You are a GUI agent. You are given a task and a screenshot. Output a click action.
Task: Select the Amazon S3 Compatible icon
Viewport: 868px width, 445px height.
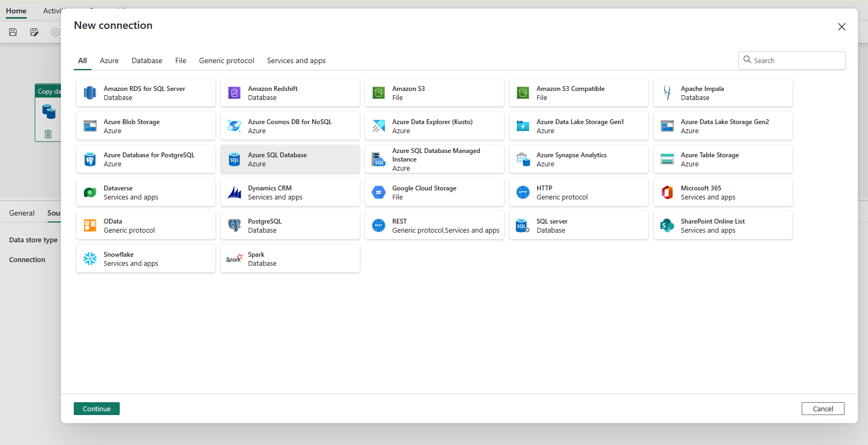coord(523,93)
